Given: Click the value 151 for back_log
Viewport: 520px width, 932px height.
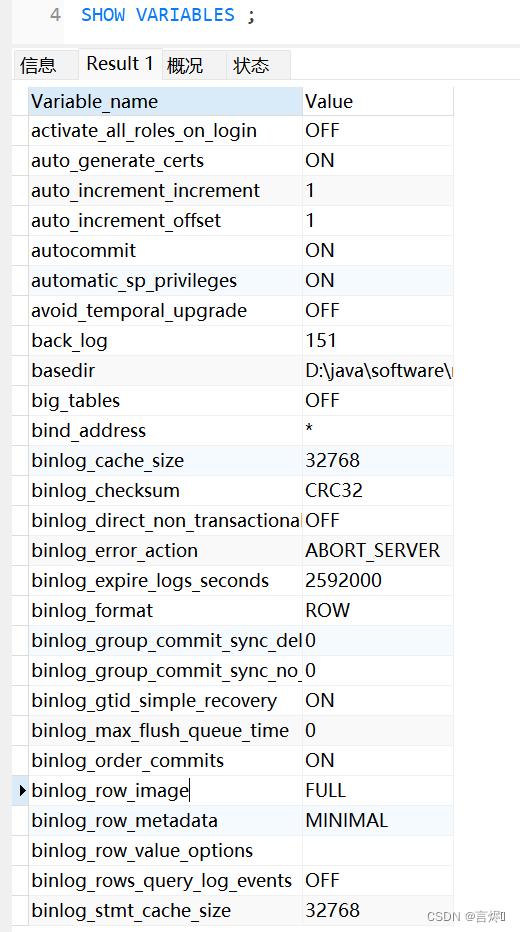Looking at the screenshot, I should tap(378, 341).
